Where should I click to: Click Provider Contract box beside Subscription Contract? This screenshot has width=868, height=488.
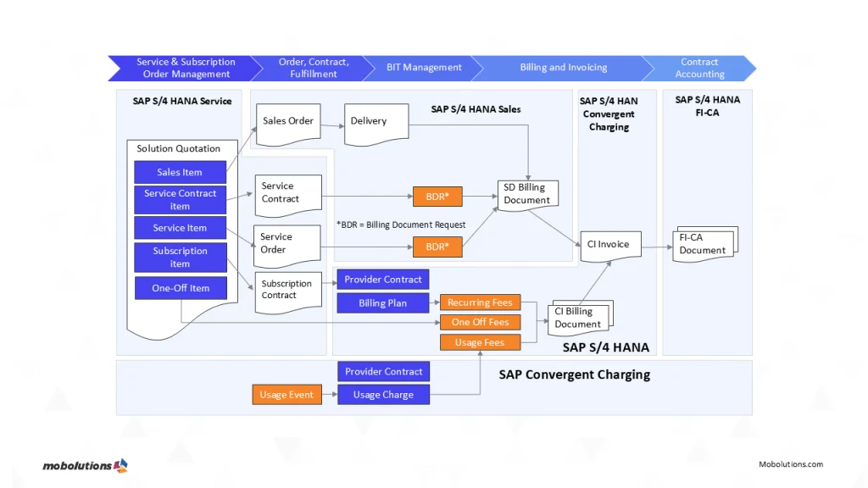[x=383, y=280]
